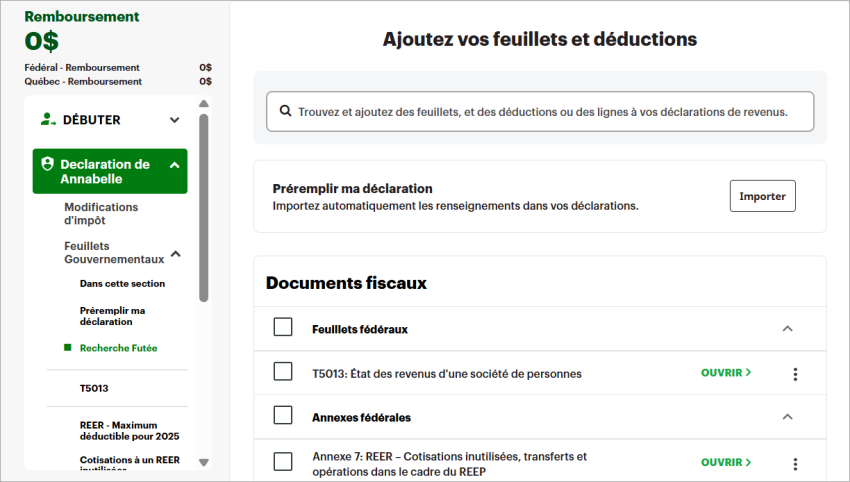
Task: Click the Declaration de Annabelle shield icon
Action: pos(47,164)
